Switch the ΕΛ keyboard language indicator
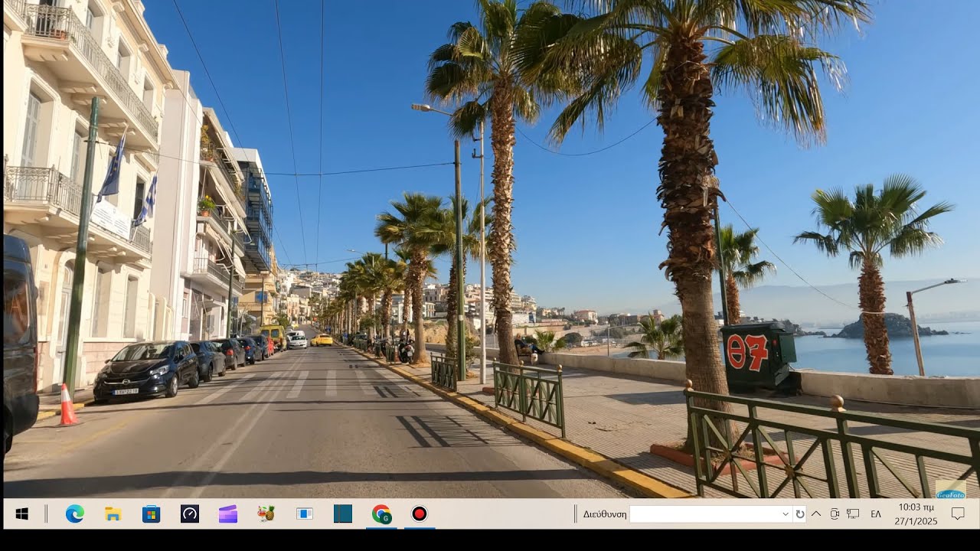This screenshot has height=551, width=980. coord(876,514)
